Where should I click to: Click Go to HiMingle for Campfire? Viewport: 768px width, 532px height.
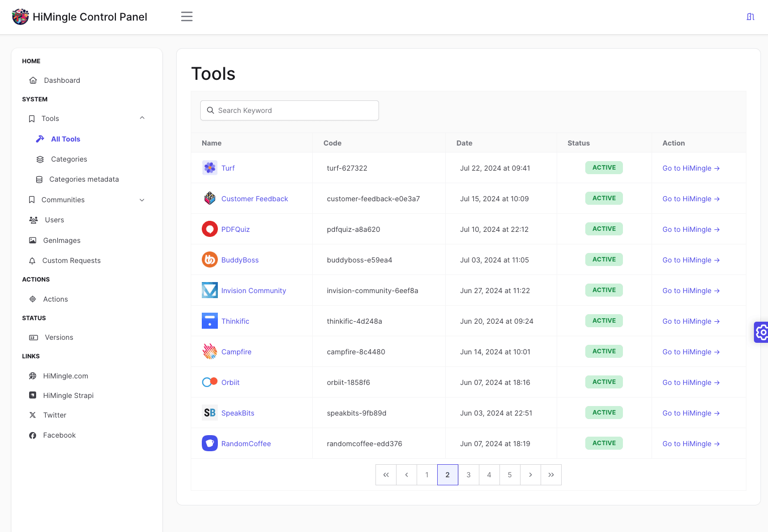pos(691,352)
